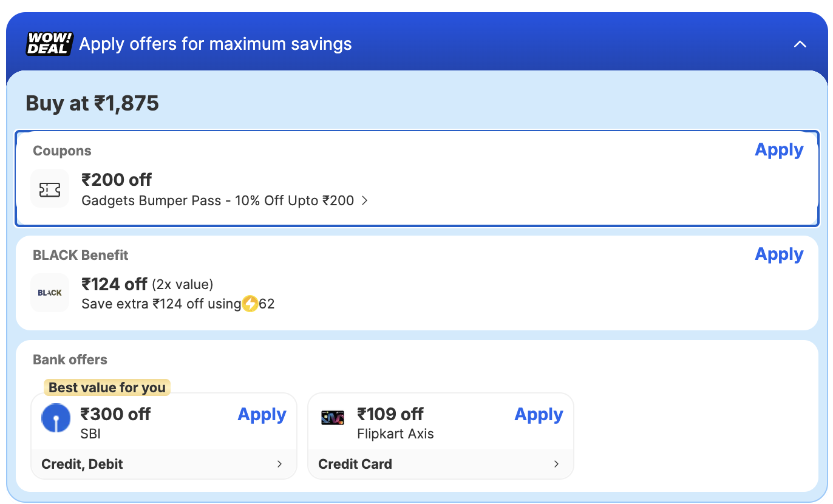This screenshot has width=833, height=504.
Task: Collapse the offers panel with top chevron
Action: [800, 44]
